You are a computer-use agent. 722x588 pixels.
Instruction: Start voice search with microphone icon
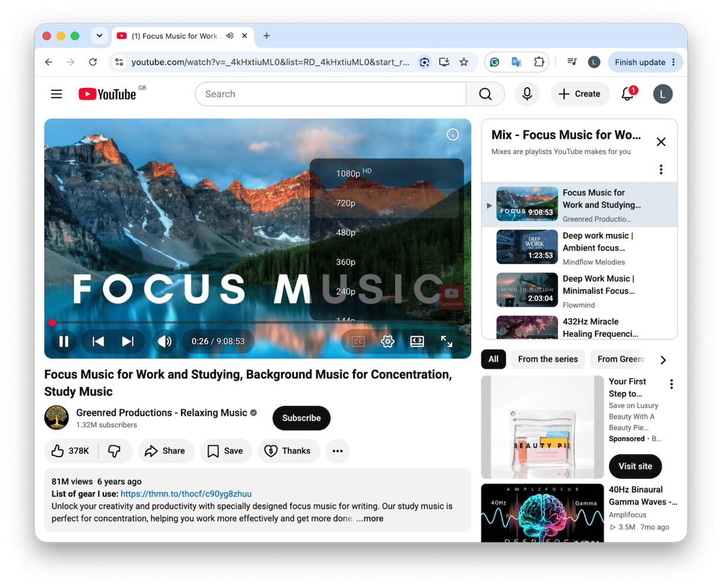(527, 94)
